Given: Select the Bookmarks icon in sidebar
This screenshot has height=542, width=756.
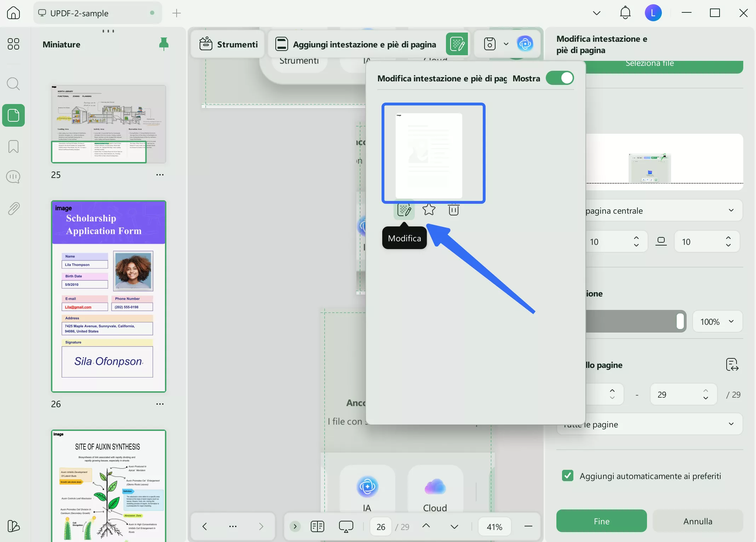Looking at the screenshot, I should click(13, 146).
